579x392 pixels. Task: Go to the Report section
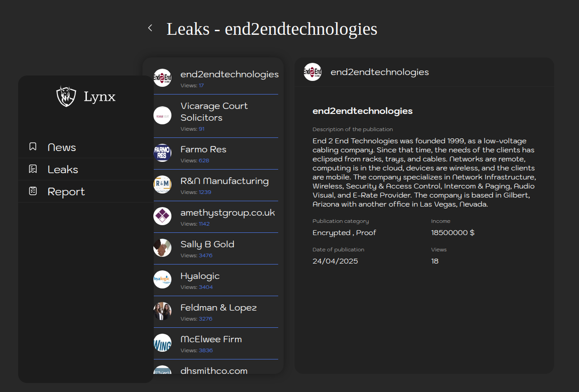66,192
